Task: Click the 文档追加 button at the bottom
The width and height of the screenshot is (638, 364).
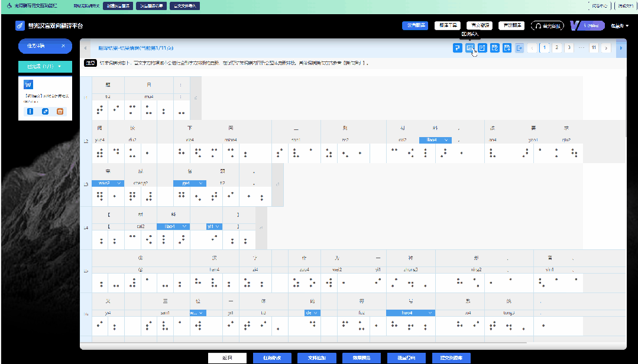Action: (316, 358)
